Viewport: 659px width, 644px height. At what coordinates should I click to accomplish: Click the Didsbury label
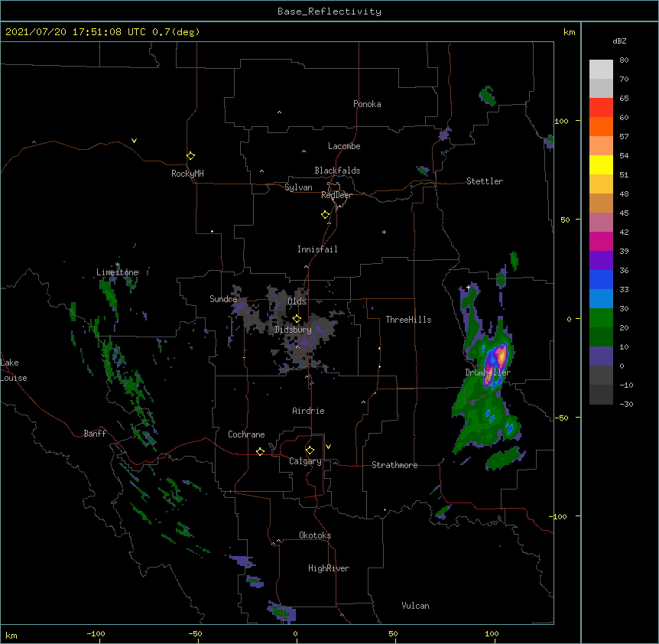click(294, 330)
